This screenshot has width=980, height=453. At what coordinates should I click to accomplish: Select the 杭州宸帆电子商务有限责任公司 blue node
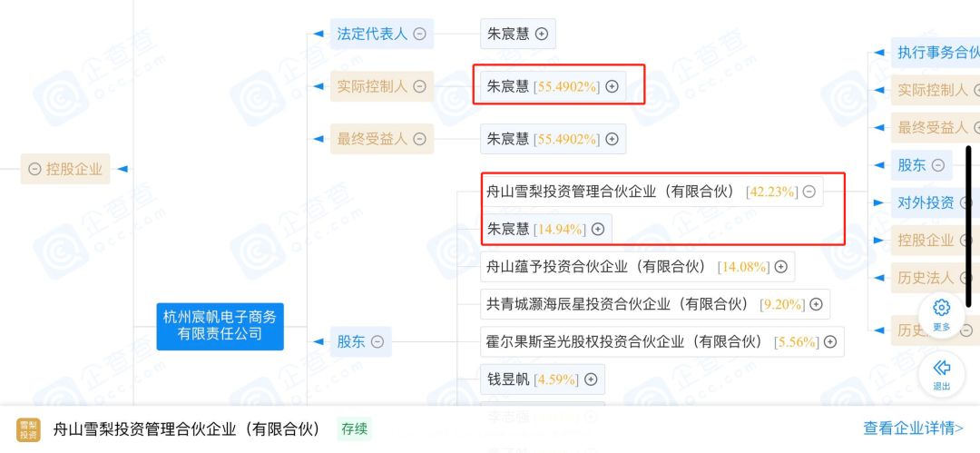pos(220,326)
